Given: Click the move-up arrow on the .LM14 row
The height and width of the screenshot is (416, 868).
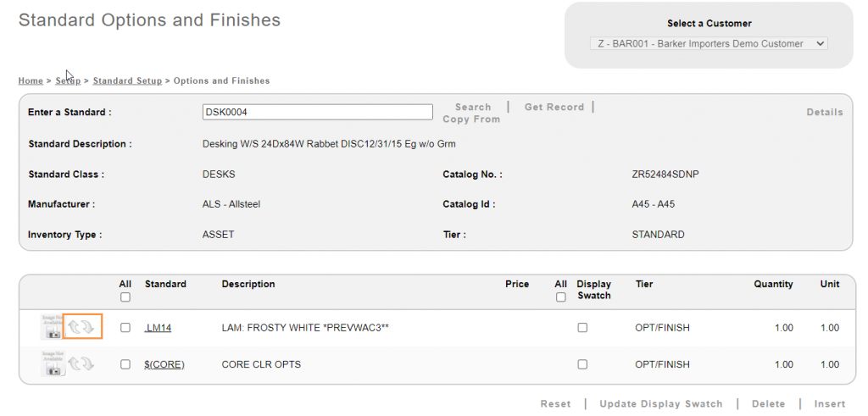Looking at the screenshot, I should (x=75, y=327).
